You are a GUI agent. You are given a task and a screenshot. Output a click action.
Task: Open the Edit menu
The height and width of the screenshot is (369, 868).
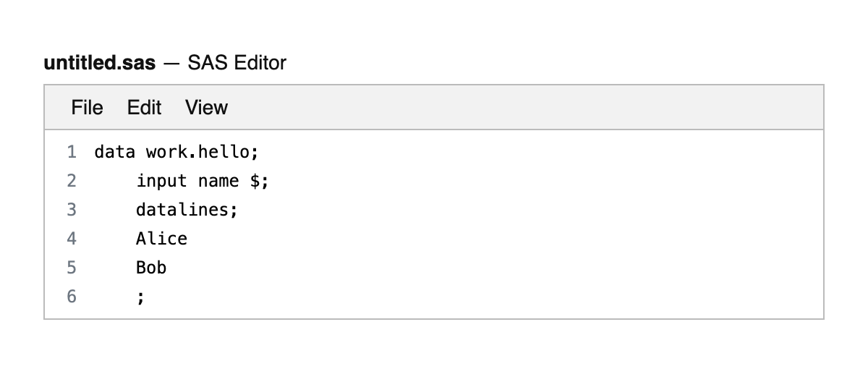point(144,108)
